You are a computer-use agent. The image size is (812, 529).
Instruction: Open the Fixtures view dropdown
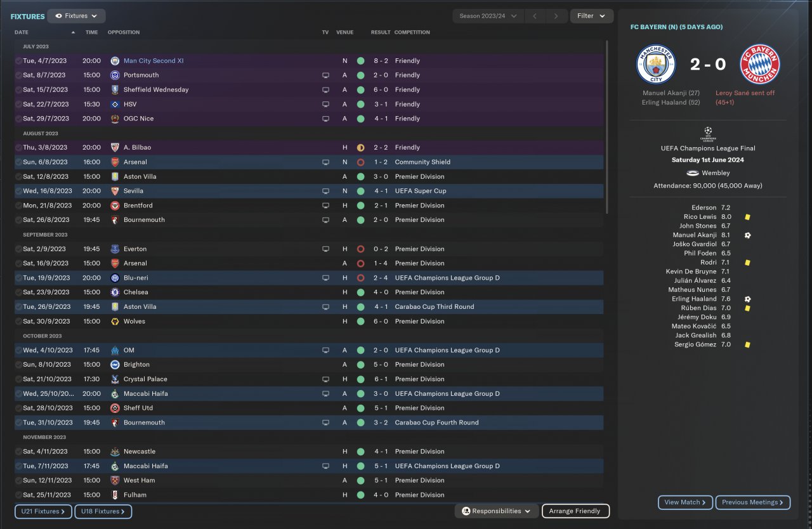pos(76,16)
